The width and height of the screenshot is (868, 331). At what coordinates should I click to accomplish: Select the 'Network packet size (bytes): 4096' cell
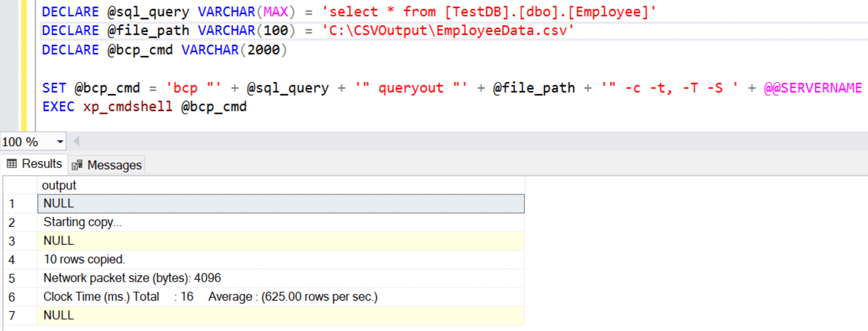coord(281,278)
